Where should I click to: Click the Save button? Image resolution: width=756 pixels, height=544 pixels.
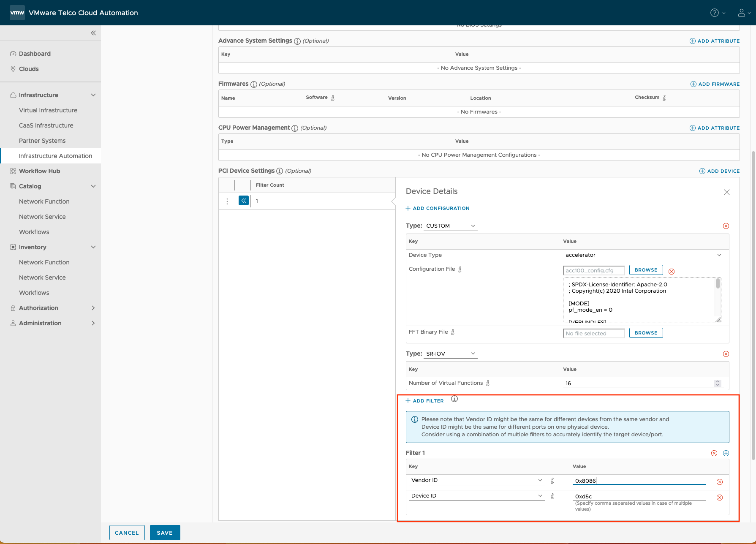[x=165, y=533]
